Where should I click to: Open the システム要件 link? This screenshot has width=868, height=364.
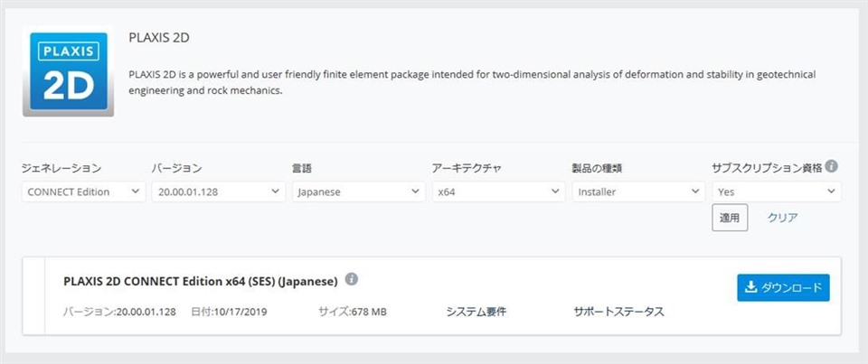[x=476, y=312]
